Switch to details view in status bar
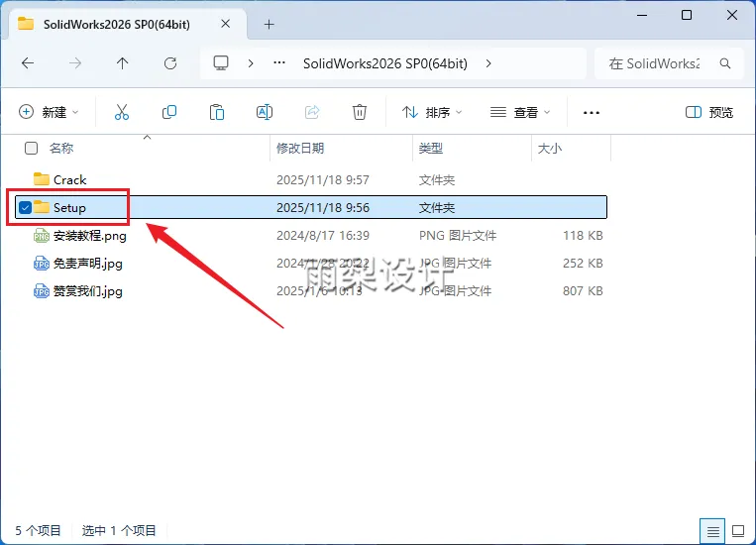 pos(712,531)
